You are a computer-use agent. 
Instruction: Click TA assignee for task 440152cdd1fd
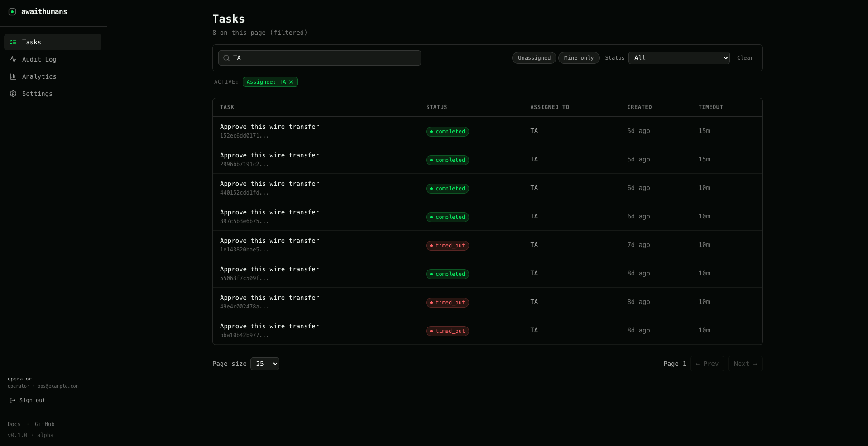coord(534,188)
